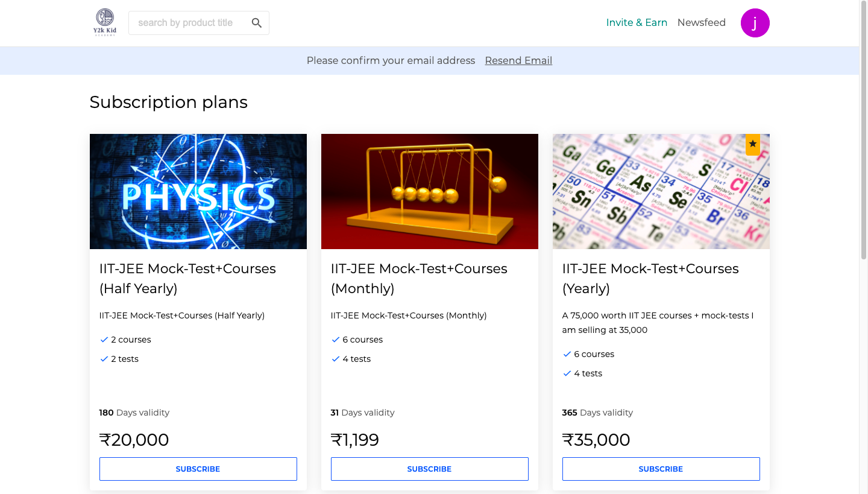Select 'IIT-JEE Mock-Test+Courses (Monthly)' title
This screenshot has height=494, width=868.
coord(419,279)
